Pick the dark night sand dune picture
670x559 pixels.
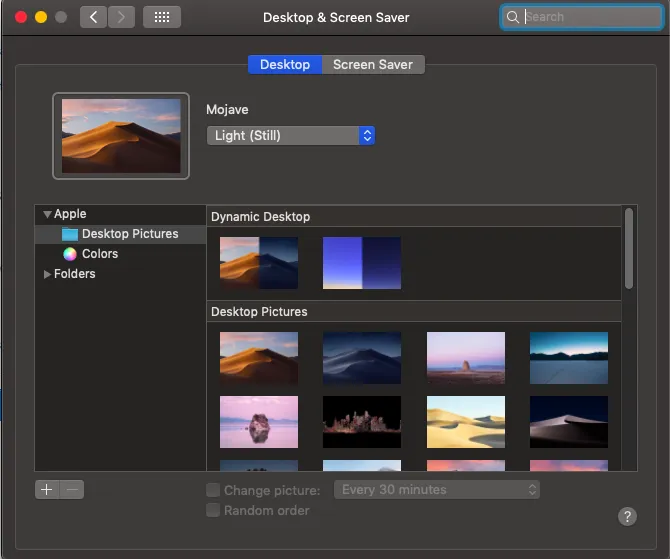pyautogui.click(x=569, y=422)
